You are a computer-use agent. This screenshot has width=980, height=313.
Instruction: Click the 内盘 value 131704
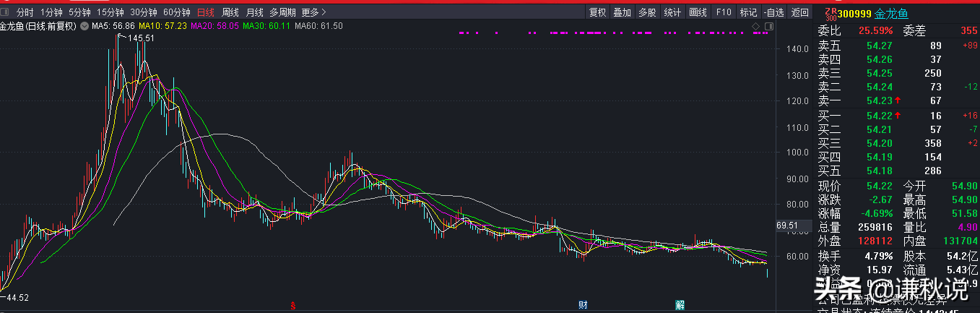tap(960, 241)
